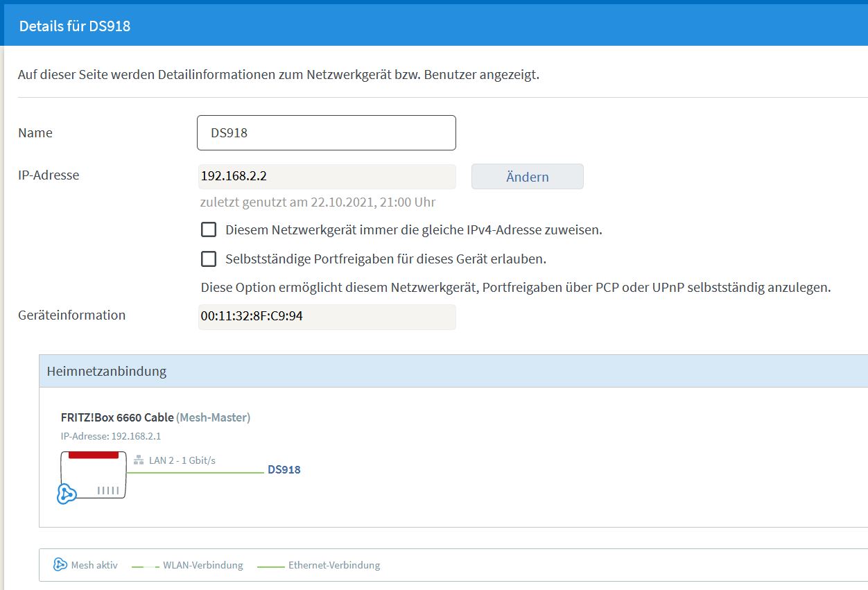Image resolution: width=868 pixels, height=590 pixels.
Task: Click the LAN 2 network port icon
Action: point(138,460)
